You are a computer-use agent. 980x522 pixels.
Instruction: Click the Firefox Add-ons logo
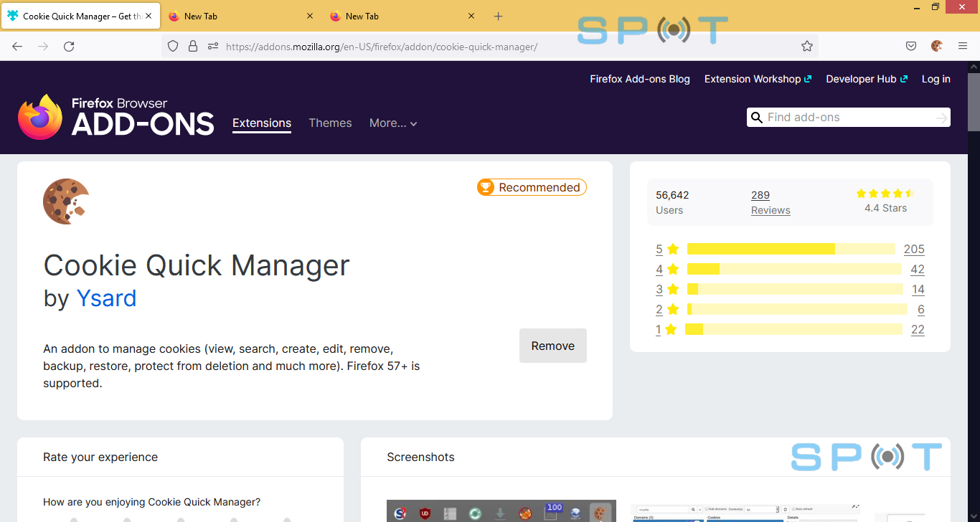point(116,117)
